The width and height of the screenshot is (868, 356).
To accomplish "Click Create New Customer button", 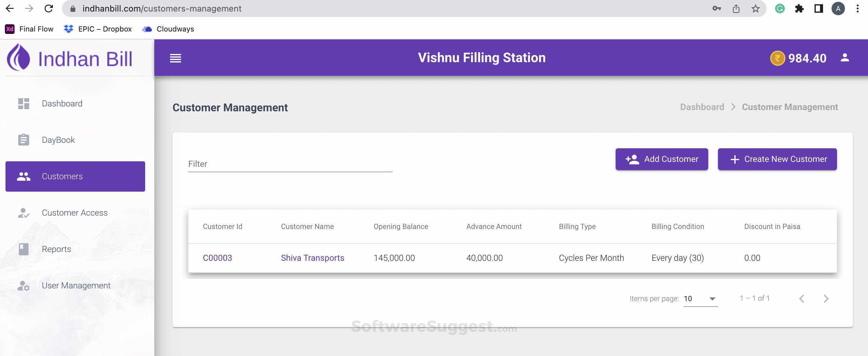I will pos(777,159).
